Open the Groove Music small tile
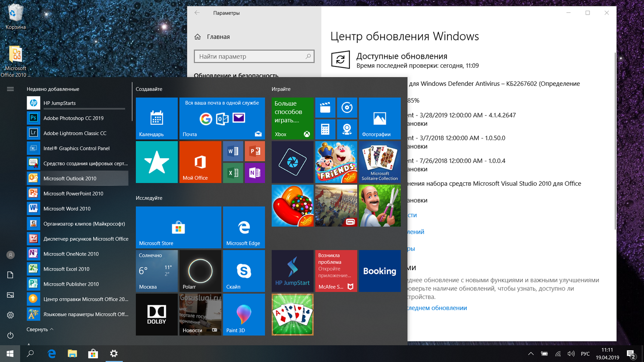This screenshot has height=362, width=644. pos(347,108)
